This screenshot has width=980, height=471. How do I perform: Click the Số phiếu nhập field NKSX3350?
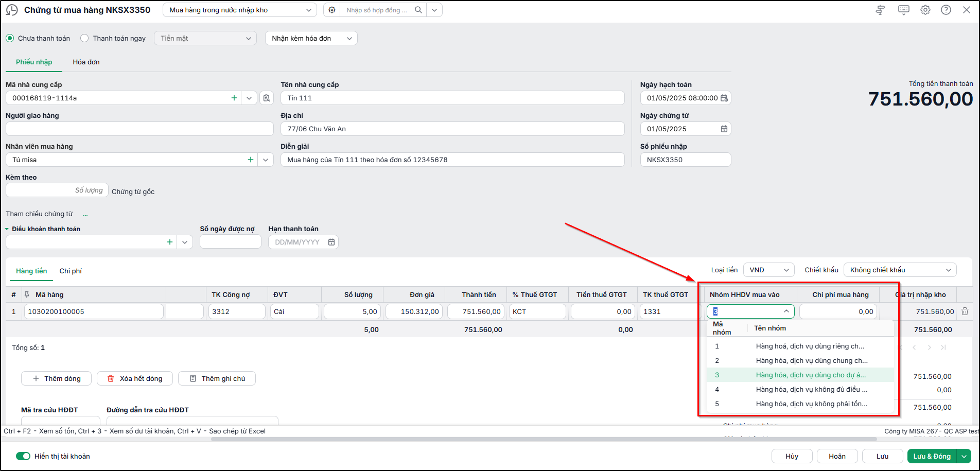[x=686, y=160]
